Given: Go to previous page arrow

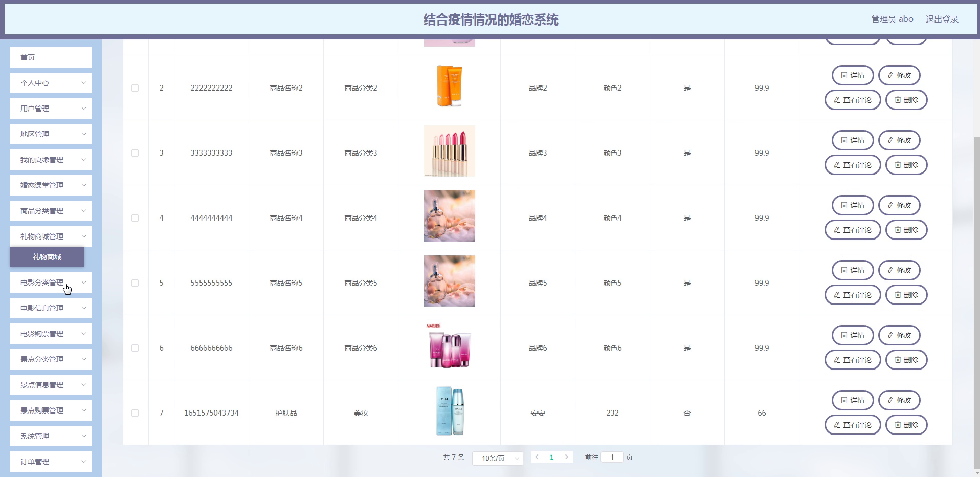Looking at the screenshot, I should pos(537,457).
